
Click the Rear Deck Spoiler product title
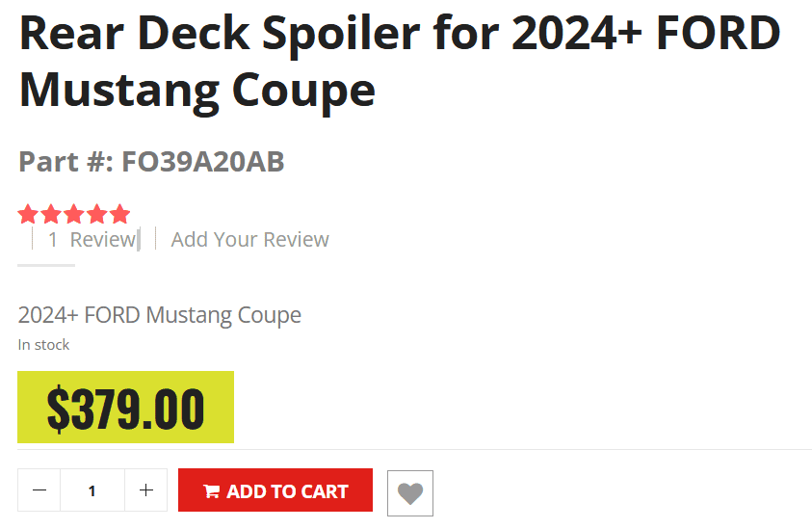pyautogui.click(x=400, y=62)
